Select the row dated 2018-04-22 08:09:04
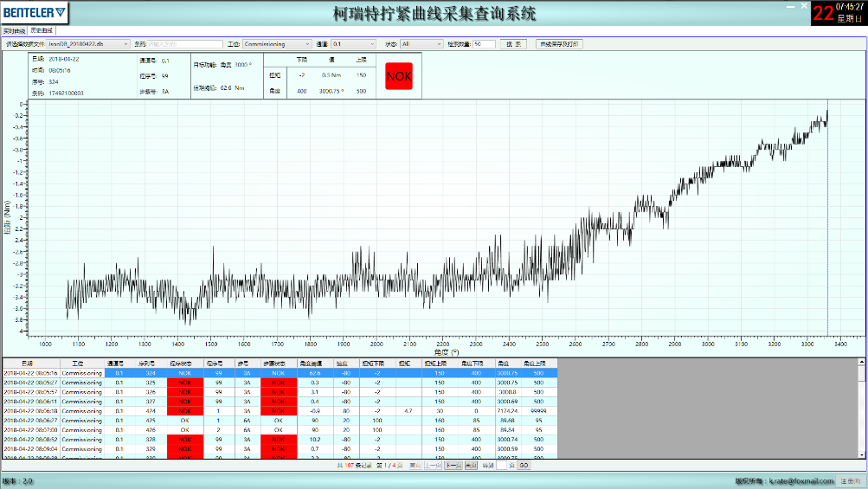The image size is (868, 489). tap(280, 448)
